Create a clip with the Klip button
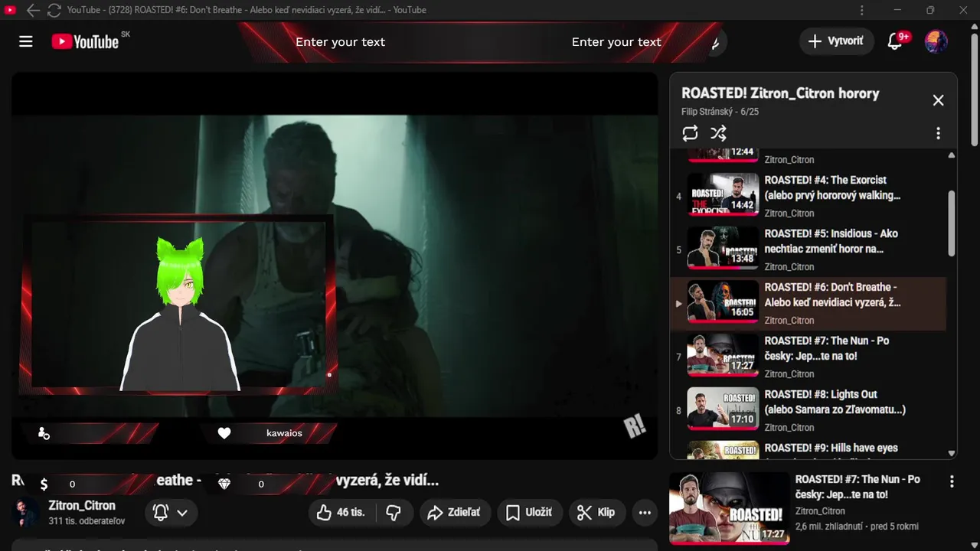The width and height of the screenshot is (980, 551). (596, 513)
